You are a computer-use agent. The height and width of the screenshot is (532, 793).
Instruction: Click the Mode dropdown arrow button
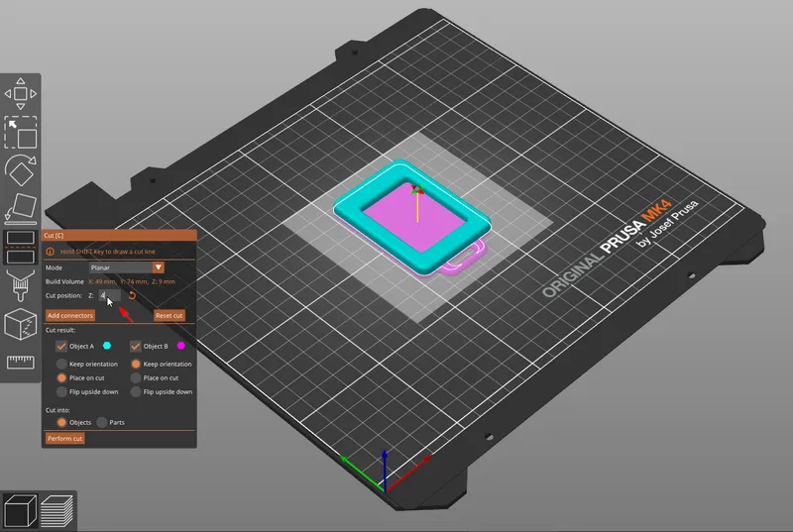pos(159,267)
